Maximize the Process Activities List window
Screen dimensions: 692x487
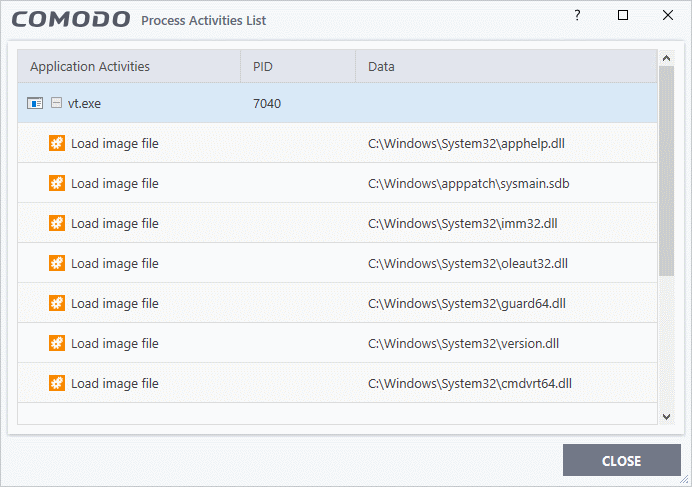pos(623,15)
